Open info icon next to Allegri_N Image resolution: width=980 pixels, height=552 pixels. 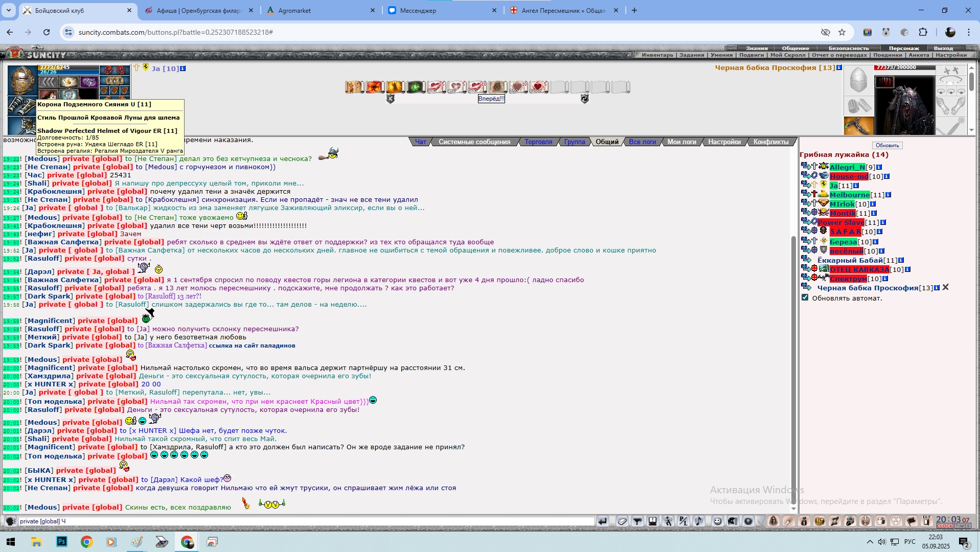click(x=879, y=167)
